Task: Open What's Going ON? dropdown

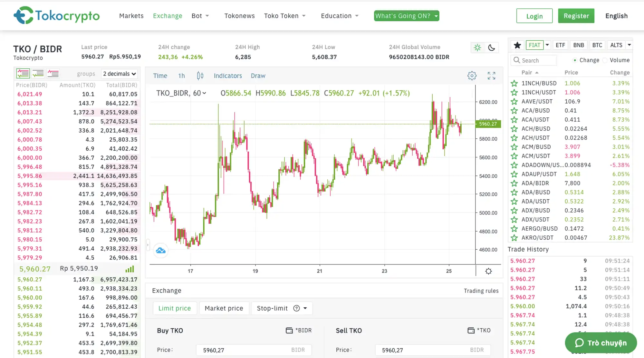Action: pos(407,16)
